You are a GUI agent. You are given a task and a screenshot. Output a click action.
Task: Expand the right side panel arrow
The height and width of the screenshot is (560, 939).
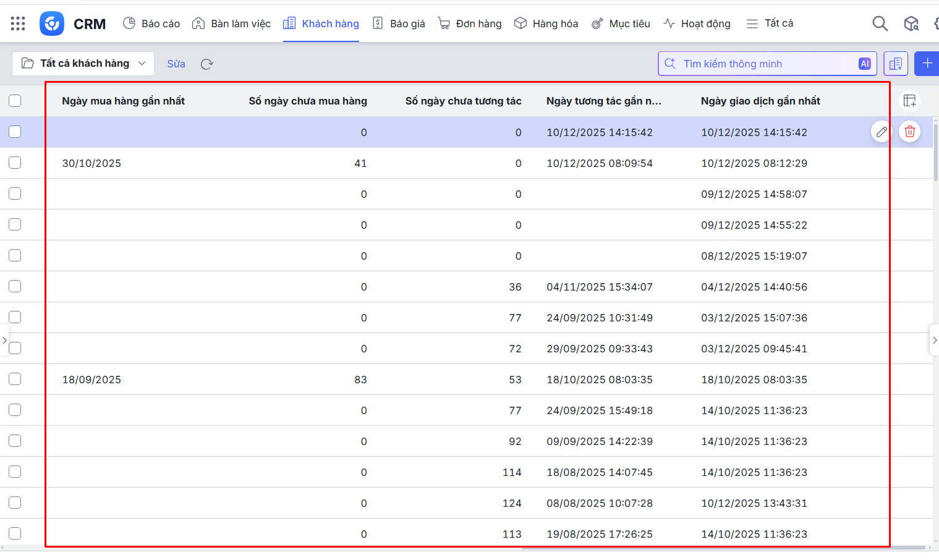(934, 340)
